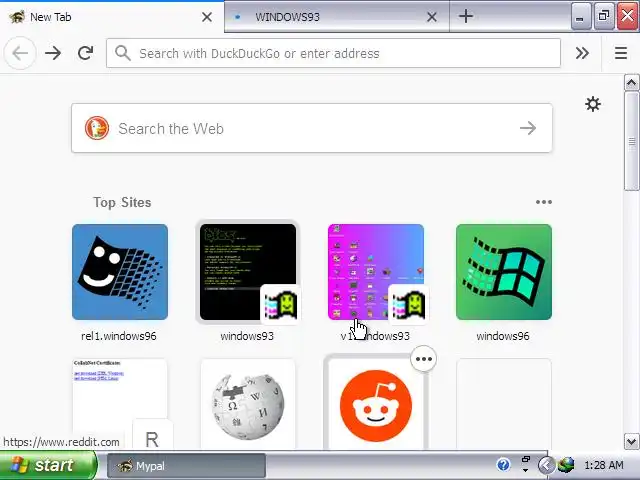Open the reddit tile options menu

(x=424, y=359)
